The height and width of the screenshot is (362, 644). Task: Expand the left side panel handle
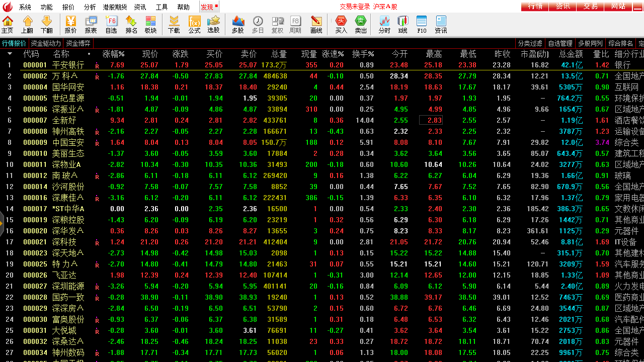(2, 224)
